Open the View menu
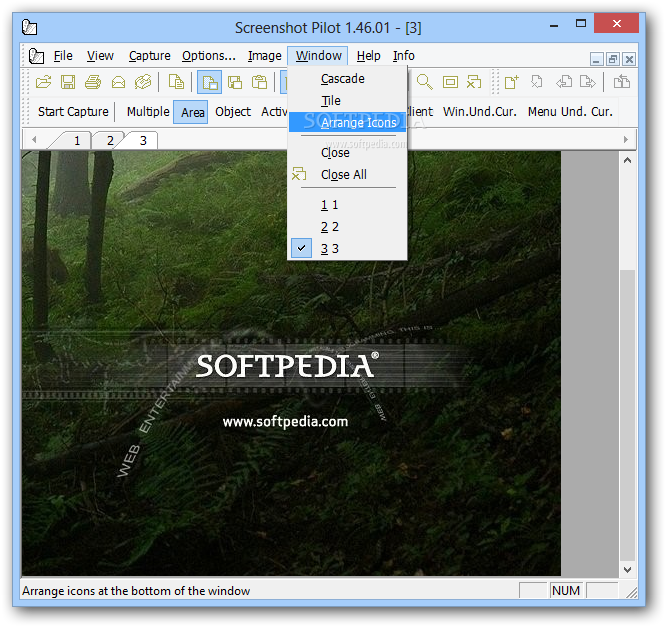666x627 pixels. (x=100, y=56)
